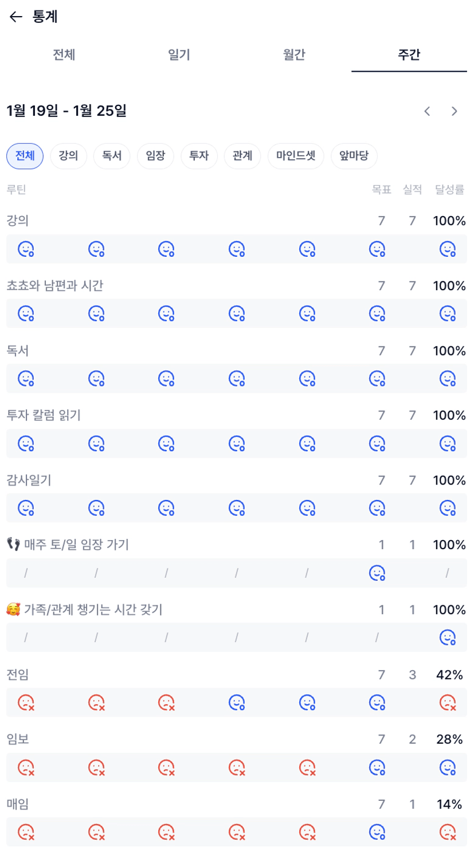Switch to the 전체 tab
The height and width of the screenshot is (868, 474).
(64, 55)
